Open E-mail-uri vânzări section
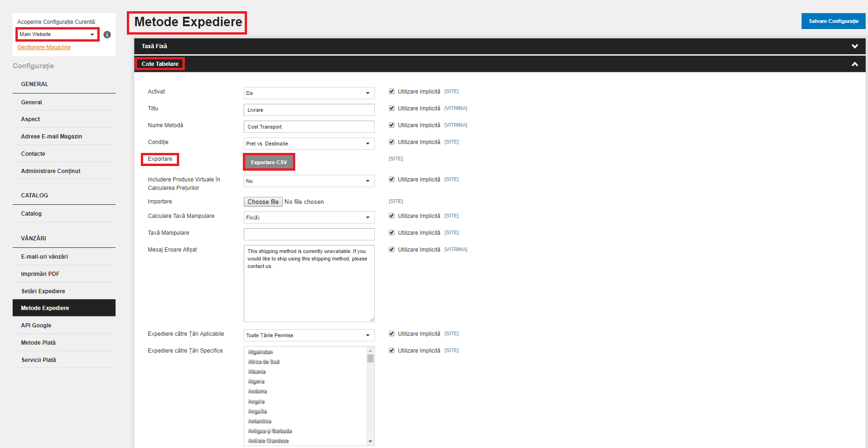The width and height of the screenshot is (868, 448). 64,257
